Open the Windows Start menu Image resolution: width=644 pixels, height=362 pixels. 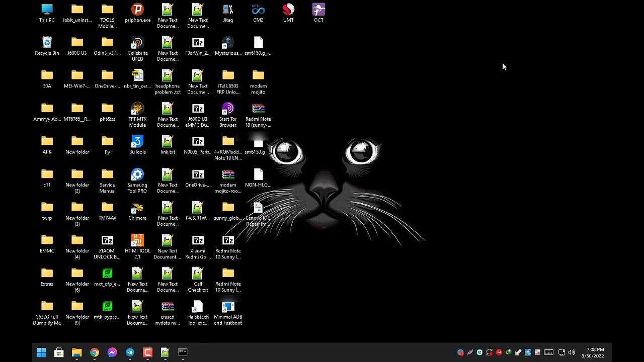41,352
